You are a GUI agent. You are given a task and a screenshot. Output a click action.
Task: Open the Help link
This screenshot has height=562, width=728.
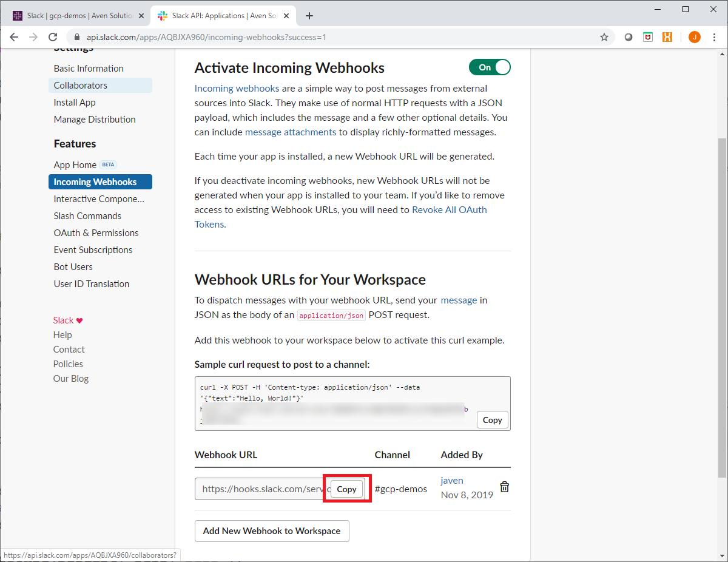62,335
